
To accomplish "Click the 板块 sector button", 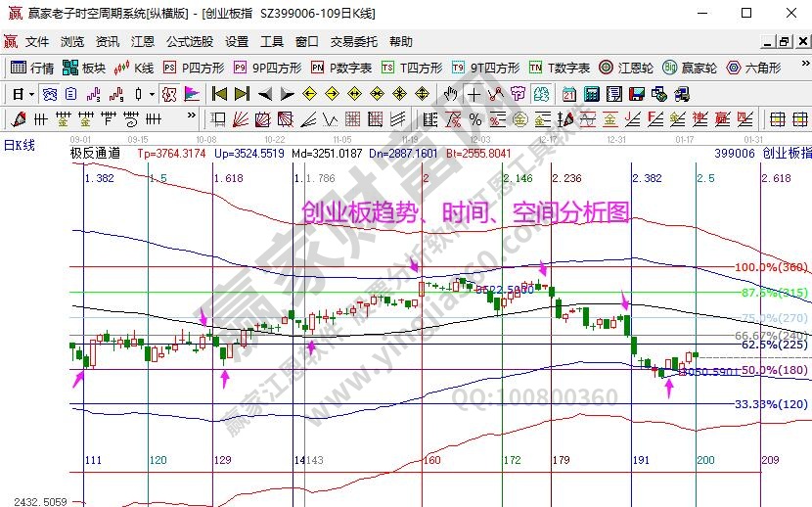I will click(x=84, y=68).
